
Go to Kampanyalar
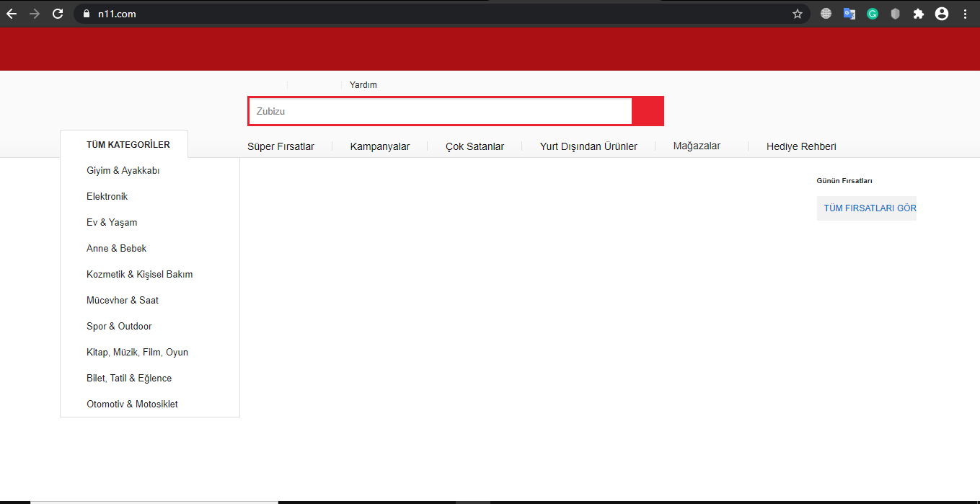(x=380, y=146)
